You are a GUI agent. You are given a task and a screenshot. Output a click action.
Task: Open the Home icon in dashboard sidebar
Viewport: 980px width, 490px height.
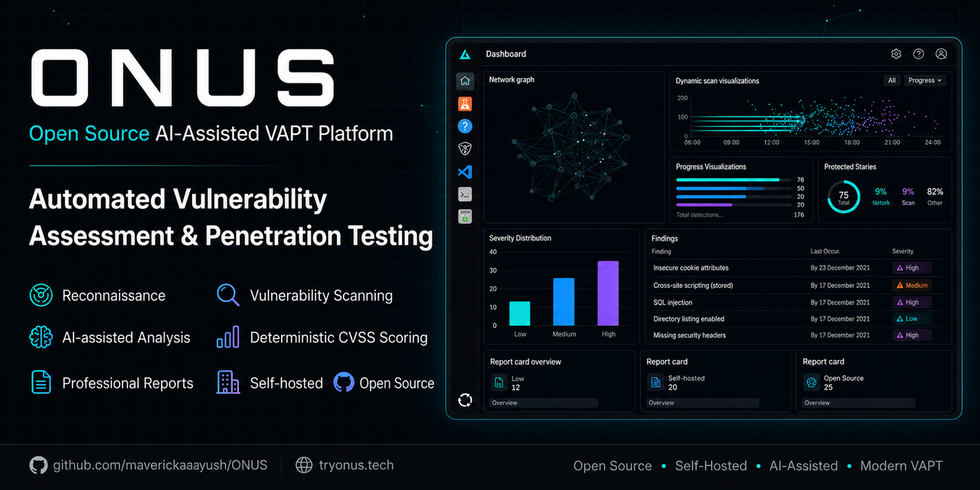[x=465, y=80]
